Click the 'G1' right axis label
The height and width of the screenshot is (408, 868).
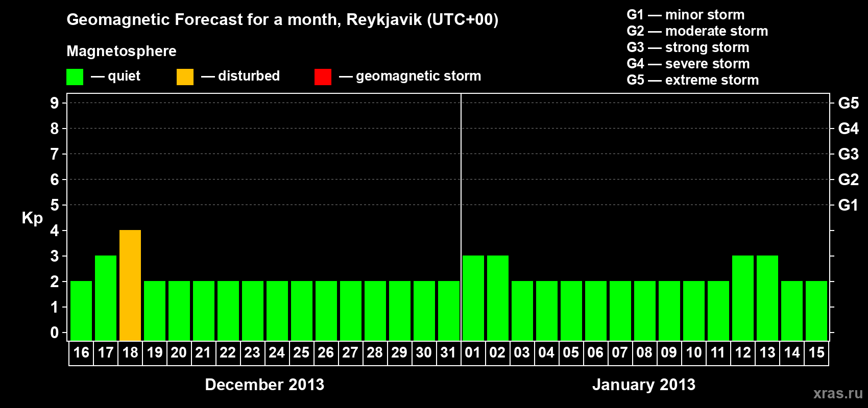pyautogui.click(x=849, y=205)
